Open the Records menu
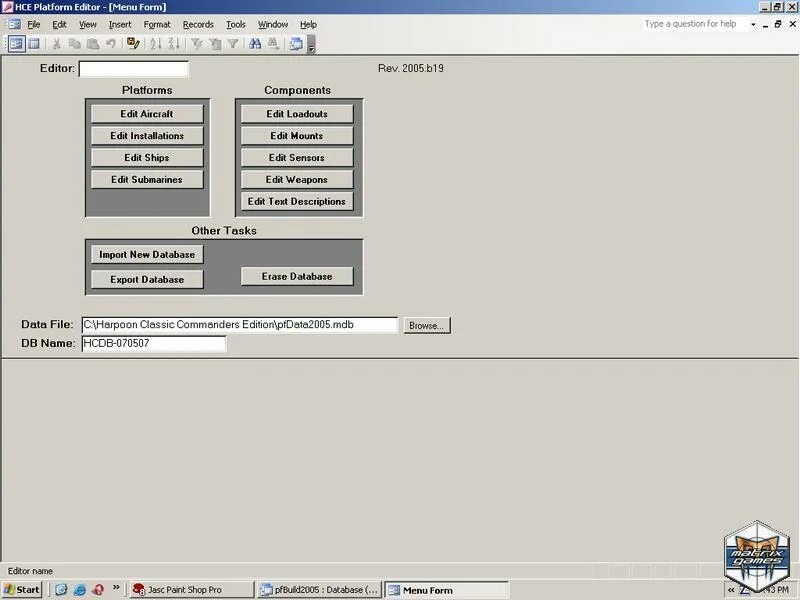 (198, 24)
